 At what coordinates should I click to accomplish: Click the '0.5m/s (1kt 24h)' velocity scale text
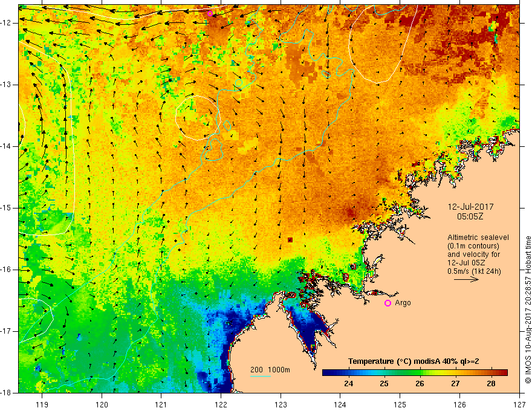[474, 271]
